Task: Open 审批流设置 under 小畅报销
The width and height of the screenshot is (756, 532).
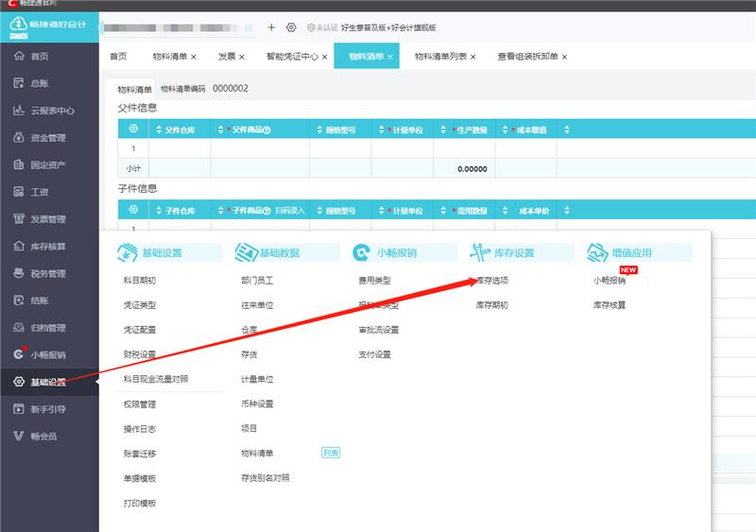Action: (x=378, y=330)
